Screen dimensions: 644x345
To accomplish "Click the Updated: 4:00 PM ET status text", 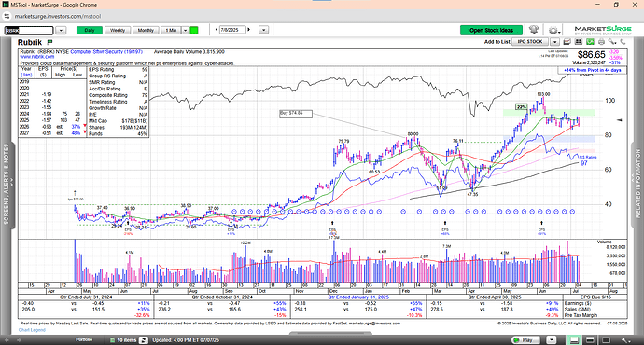I will 186,340.
